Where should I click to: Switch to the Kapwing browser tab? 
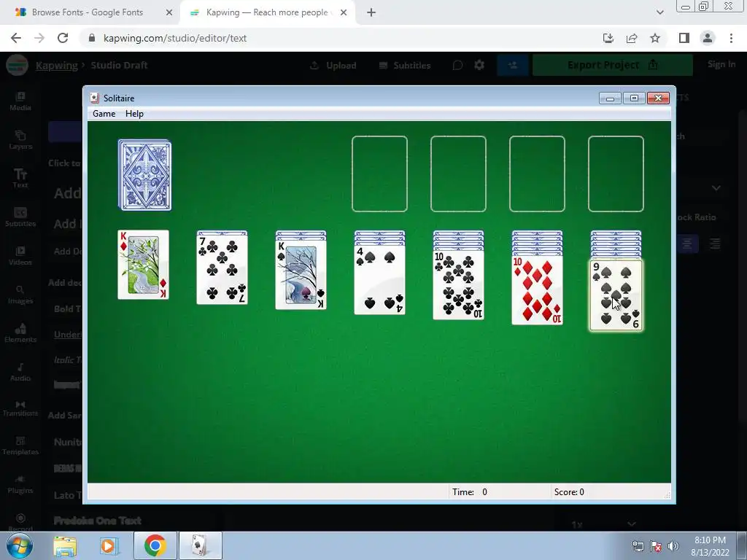pyautogui.click(x=267, y=12)
